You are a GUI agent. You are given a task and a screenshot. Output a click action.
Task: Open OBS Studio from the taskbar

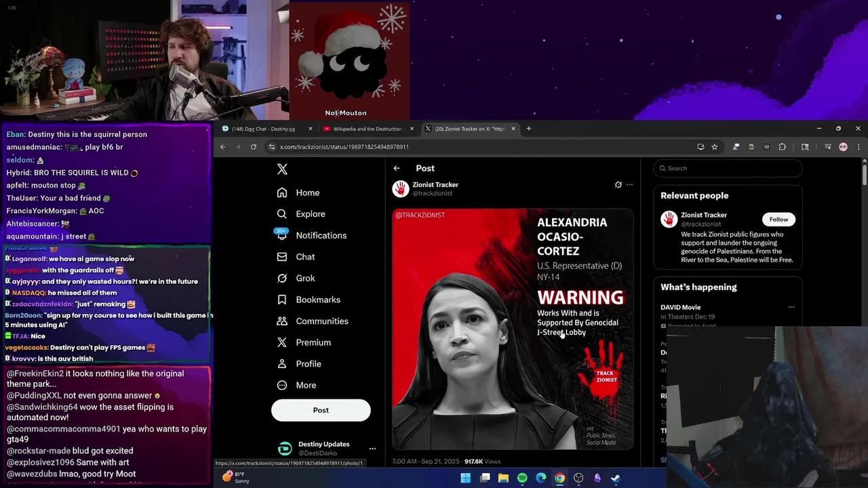click(x=578, y=478)
